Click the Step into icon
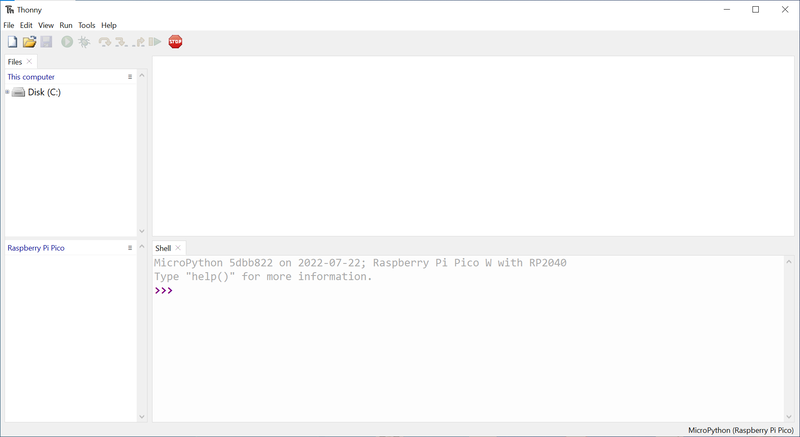Image resolution: width=800 pixels, height=437 pixels. click(121, 42)
